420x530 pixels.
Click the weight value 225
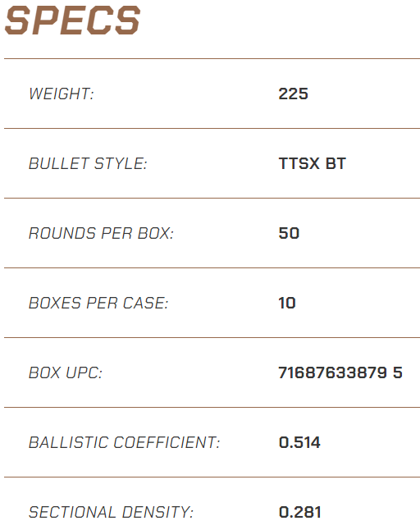(294, 94)
